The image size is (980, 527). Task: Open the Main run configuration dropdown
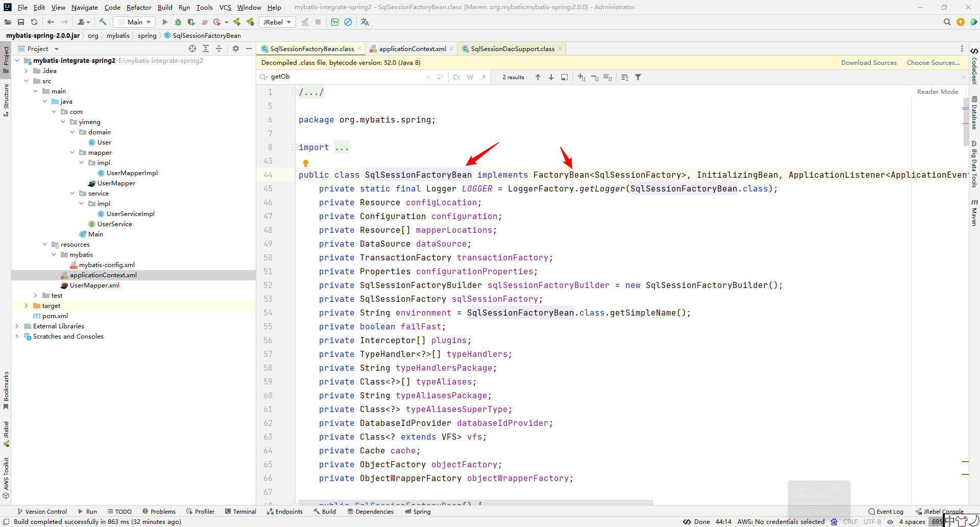tap(134, 22)
